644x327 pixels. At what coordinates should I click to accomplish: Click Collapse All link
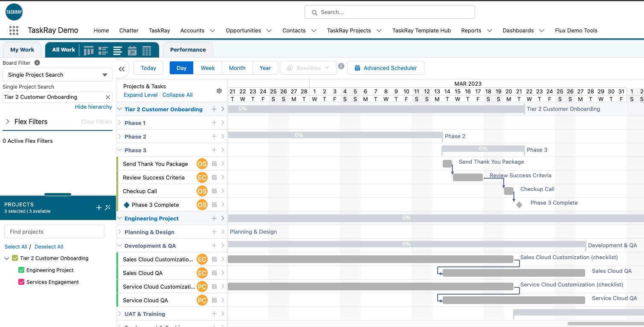tap(177, 95)
